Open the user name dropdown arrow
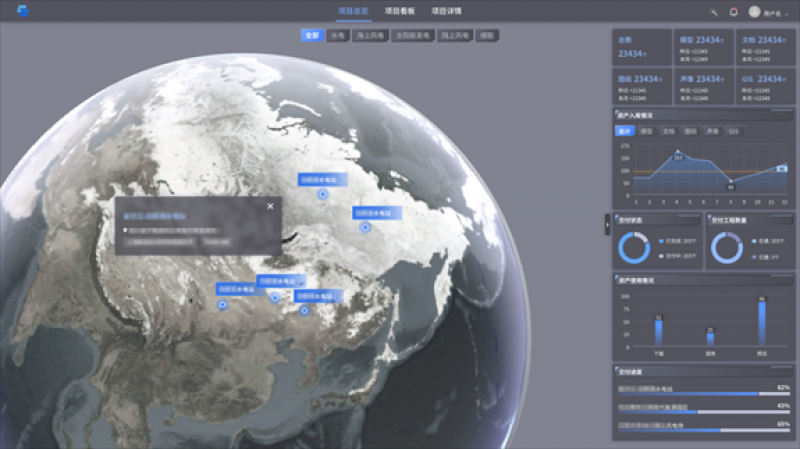The width and height of the screenshot is (800, 449). coord(787,13)
